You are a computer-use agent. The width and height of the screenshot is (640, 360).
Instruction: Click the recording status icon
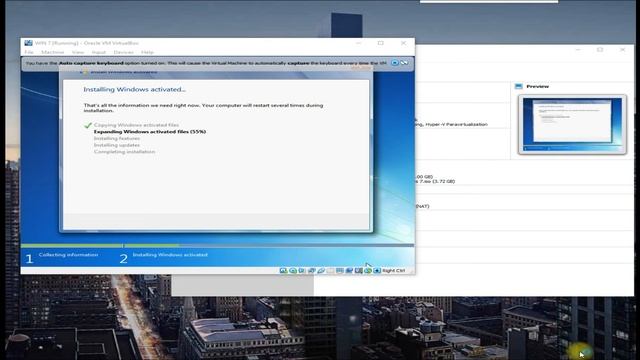349,271
